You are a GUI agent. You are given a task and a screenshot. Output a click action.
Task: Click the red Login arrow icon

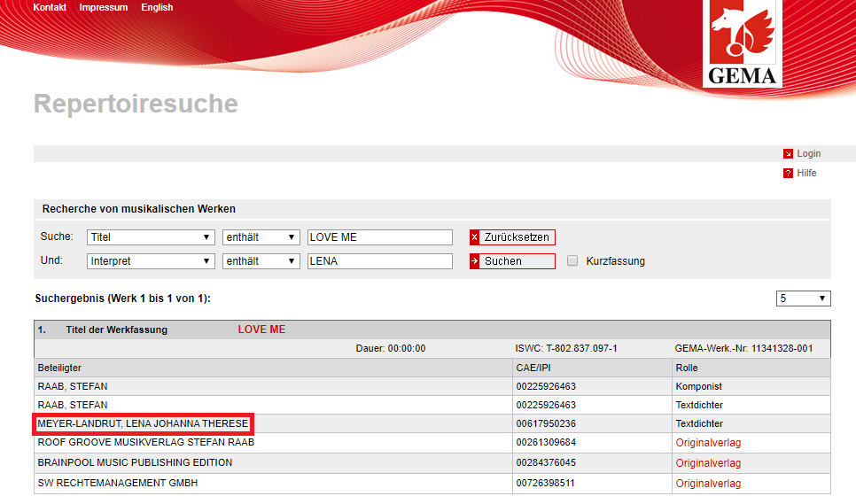(788, 154)
